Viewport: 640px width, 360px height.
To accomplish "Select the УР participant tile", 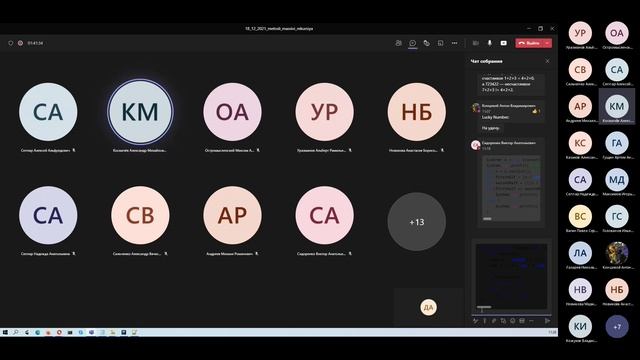I will (324, 112).
